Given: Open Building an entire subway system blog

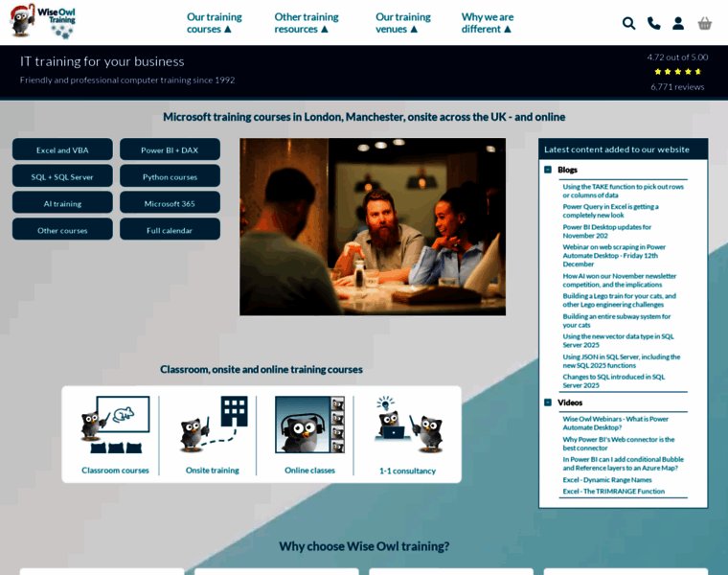Looking at the screenshot, I should (617, 320).
